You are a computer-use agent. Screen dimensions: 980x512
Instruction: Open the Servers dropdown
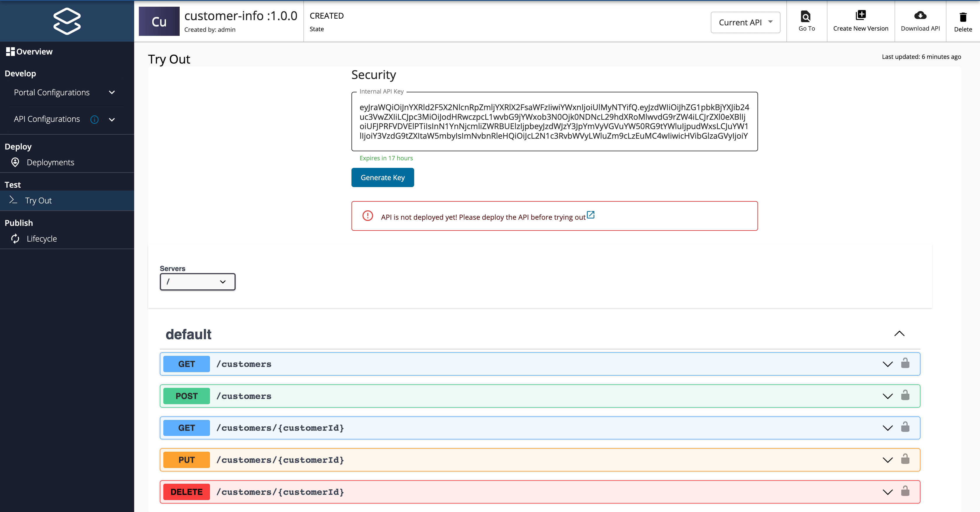click(x=197, y=282)
